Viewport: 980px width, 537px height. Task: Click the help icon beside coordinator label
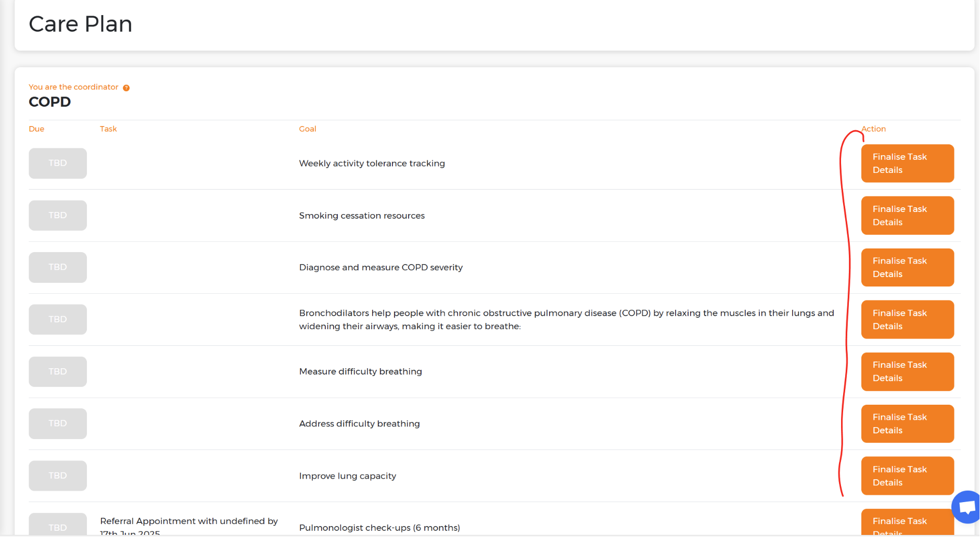[x=126, y=88]
